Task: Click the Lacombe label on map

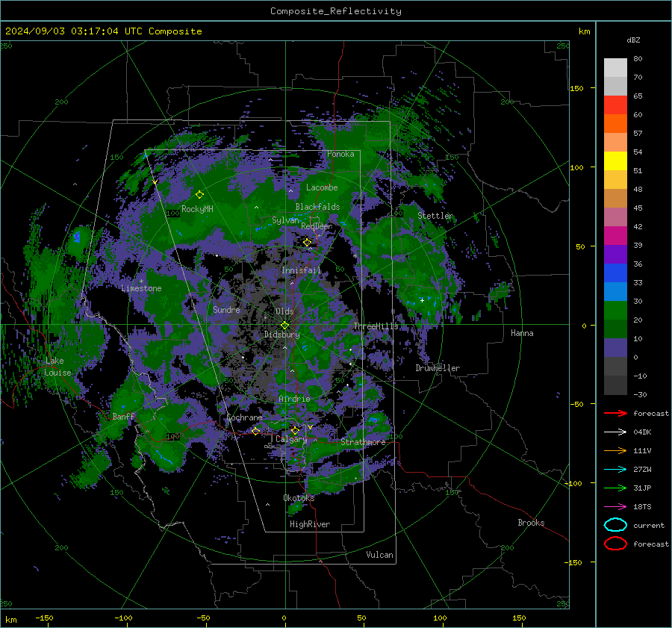Action: 322,187
